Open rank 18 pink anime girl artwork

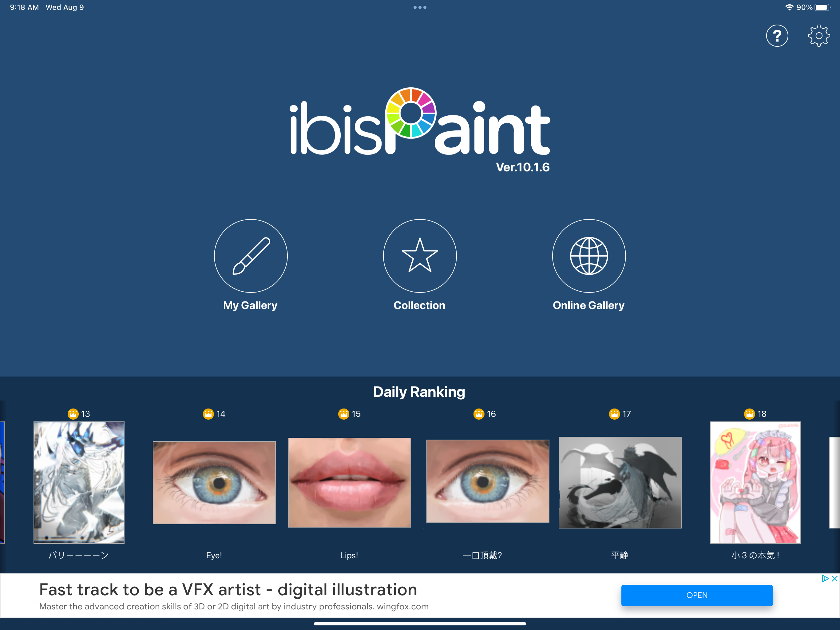(x=755, y=483)
